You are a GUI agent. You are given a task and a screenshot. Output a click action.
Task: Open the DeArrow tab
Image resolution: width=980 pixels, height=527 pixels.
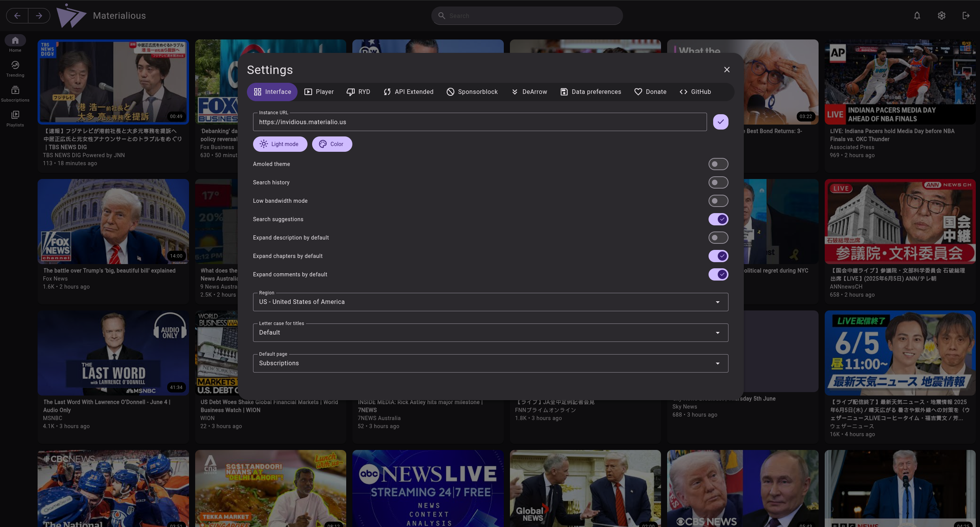(529, 92)
